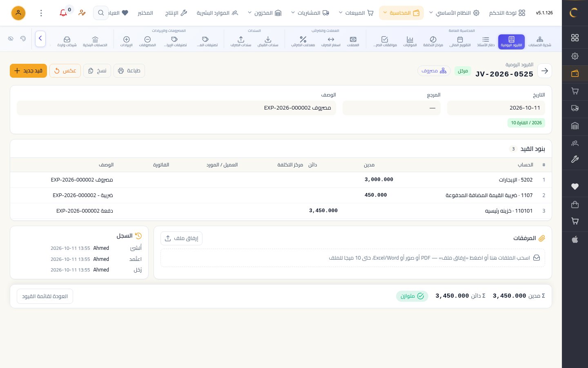Create new entry with قيد جديد
The height and width of the screenshot is (368, 588).
pos(29,71)
